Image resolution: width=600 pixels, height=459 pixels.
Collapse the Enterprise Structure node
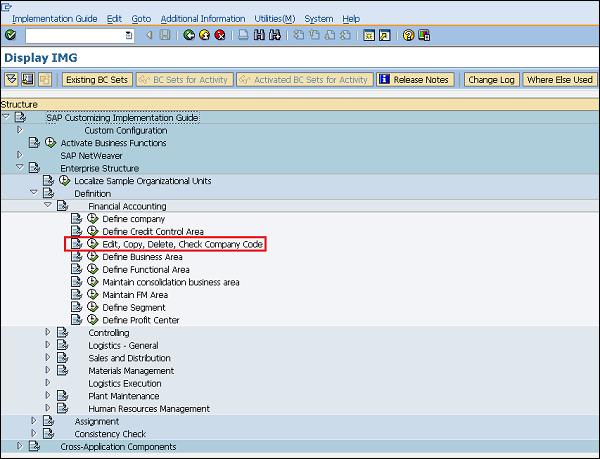point(19,168)
